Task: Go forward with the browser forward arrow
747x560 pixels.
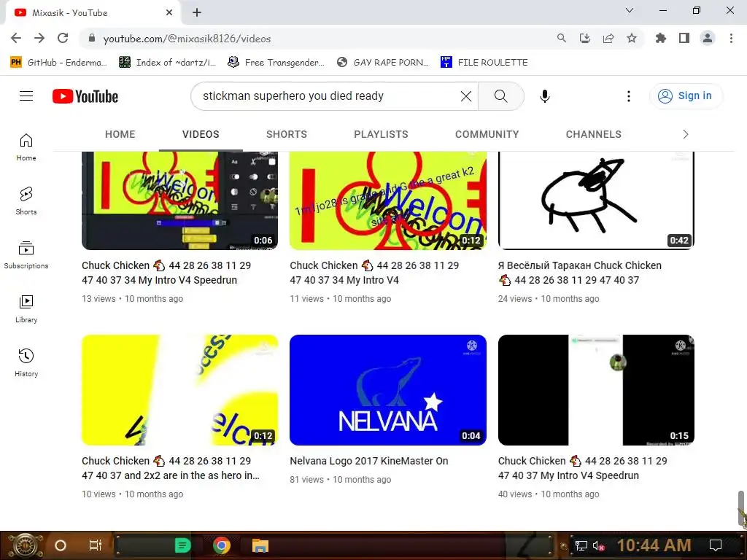Action: coord(39,38)
